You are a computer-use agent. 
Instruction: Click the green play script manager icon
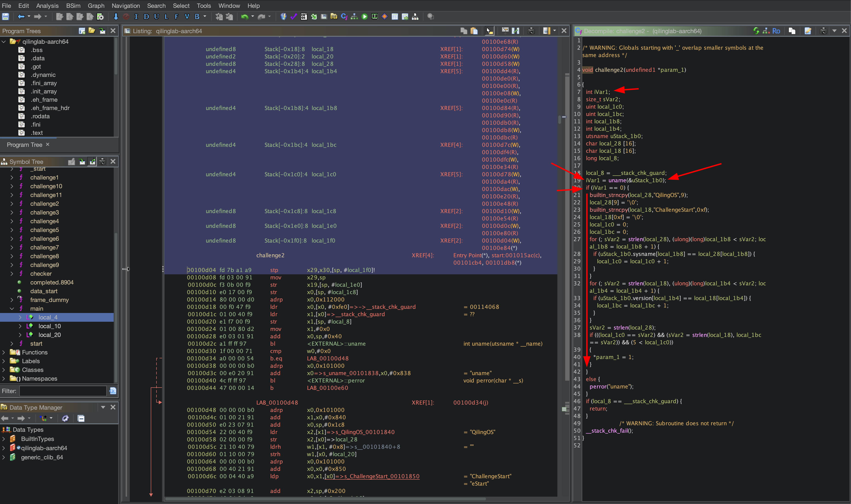tap(364, 16)
